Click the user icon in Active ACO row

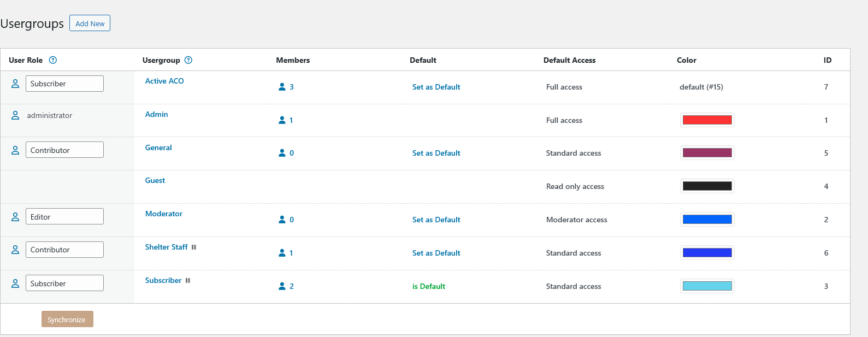tap(15, 84)
